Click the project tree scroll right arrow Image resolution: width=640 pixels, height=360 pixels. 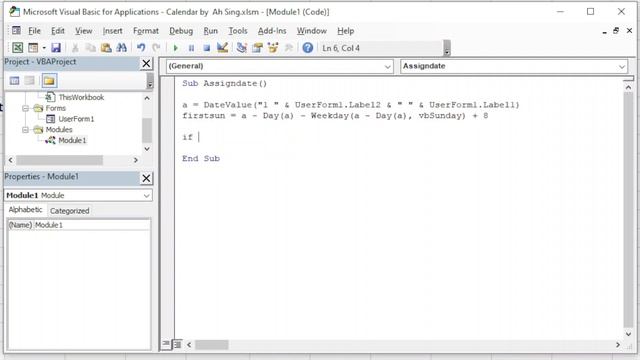coord(136,160)
